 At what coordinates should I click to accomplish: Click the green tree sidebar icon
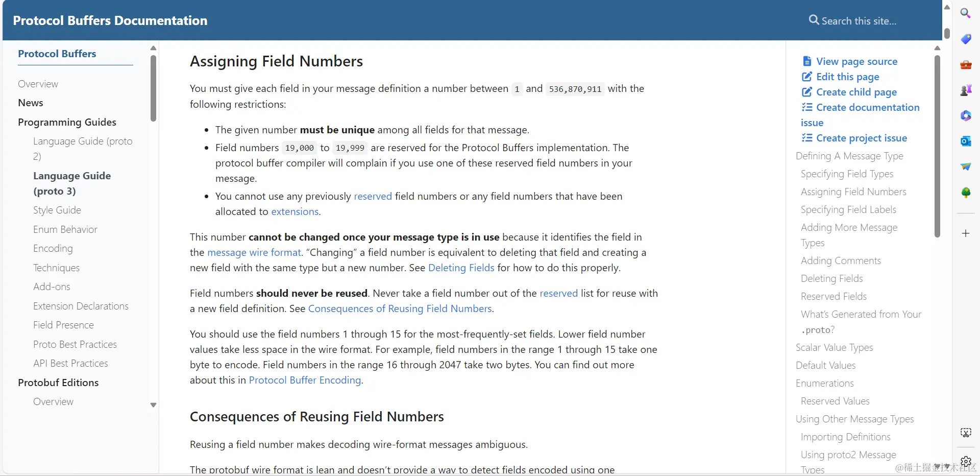(965, 193)
